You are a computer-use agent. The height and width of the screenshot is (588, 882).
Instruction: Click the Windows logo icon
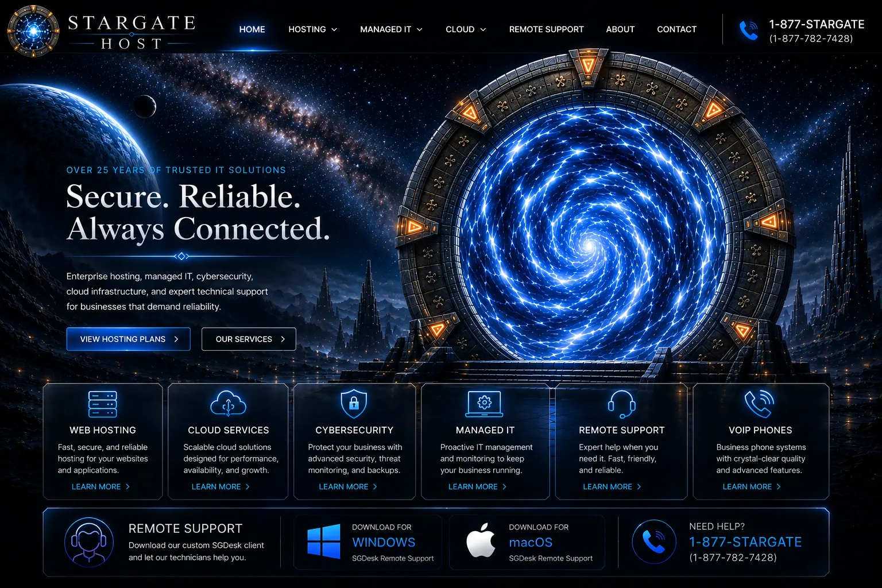tap(324, 542)
